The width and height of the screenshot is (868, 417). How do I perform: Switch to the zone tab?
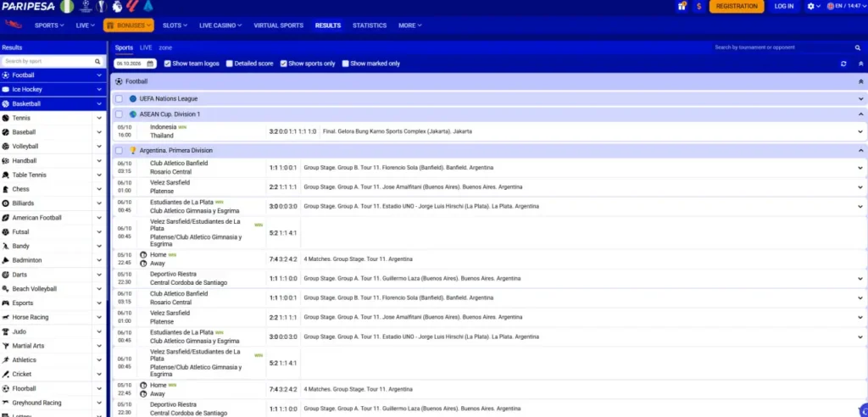pos(165,47)
